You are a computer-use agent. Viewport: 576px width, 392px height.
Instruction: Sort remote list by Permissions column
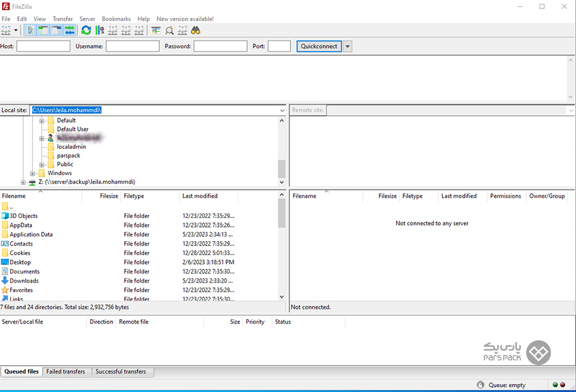coord(506,196)
